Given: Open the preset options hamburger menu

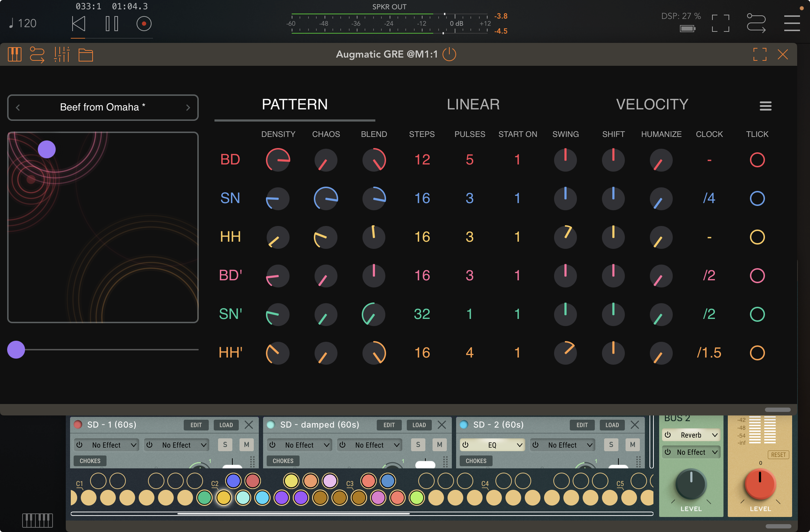Looking at the screenshot, I should 765,106.
